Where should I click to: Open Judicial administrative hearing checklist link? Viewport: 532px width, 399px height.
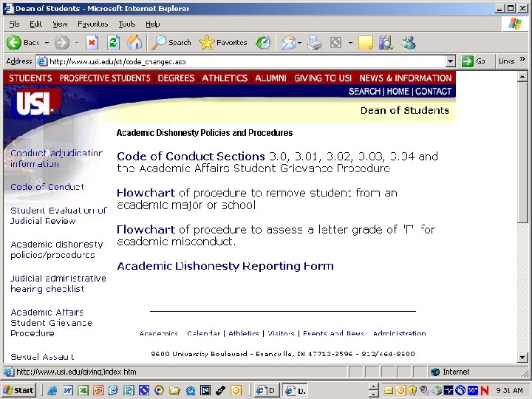pyautogui.click(x=58, y=284)
